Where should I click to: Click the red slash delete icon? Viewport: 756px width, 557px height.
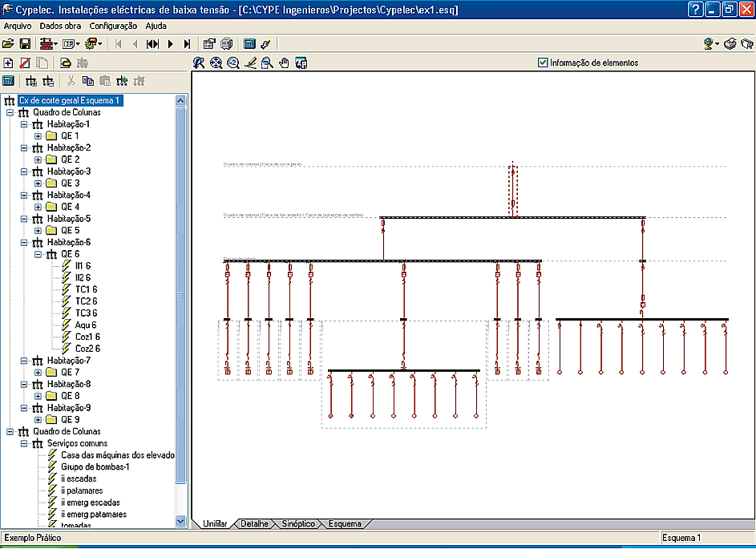pyautogui.click(x=25, y=63)
